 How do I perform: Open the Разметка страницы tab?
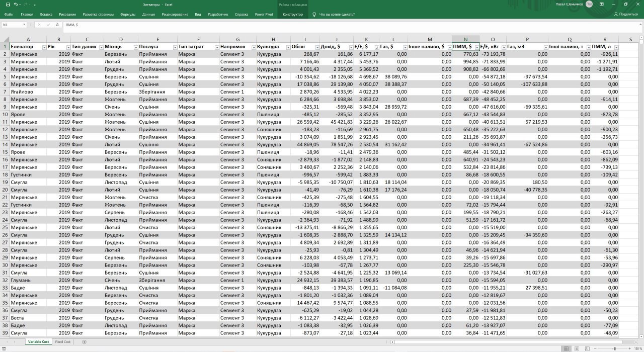(98, 14)
